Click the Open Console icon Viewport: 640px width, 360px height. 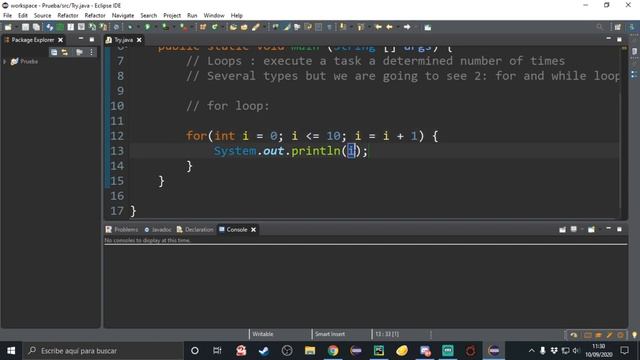click(591, 229)
